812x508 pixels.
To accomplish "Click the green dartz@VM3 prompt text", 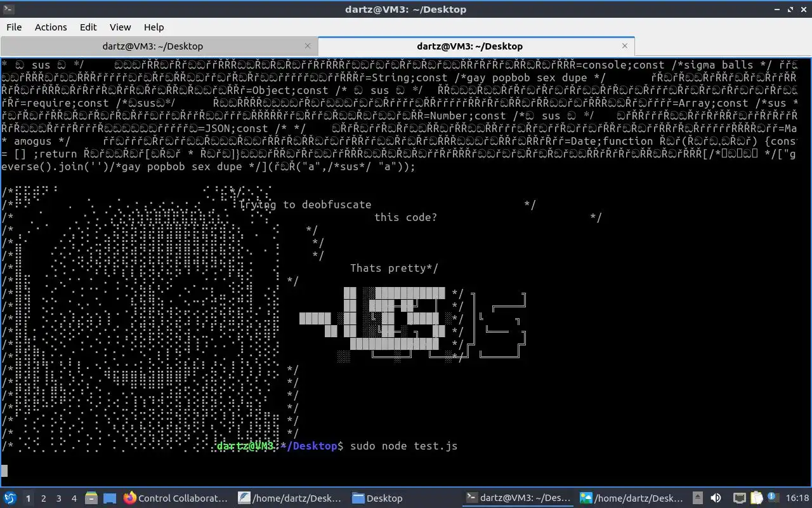I will click(246, 446).
